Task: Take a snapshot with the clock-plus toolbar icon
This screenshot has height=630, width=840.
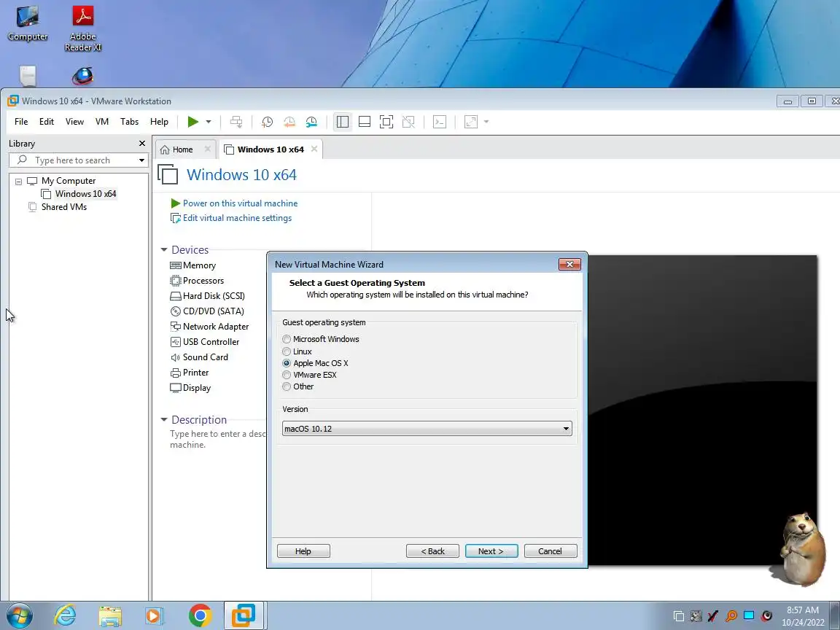Action: 267,122
